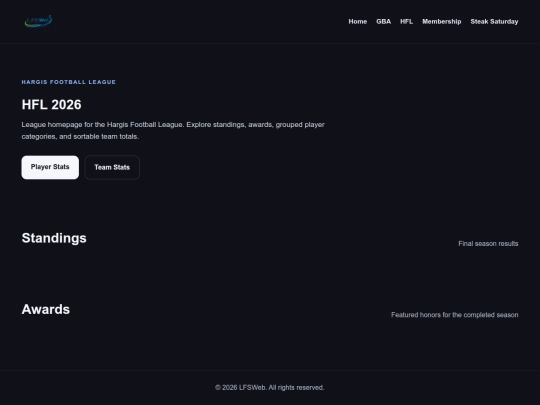Click 'Featured honors for the completed season' text

455,315
